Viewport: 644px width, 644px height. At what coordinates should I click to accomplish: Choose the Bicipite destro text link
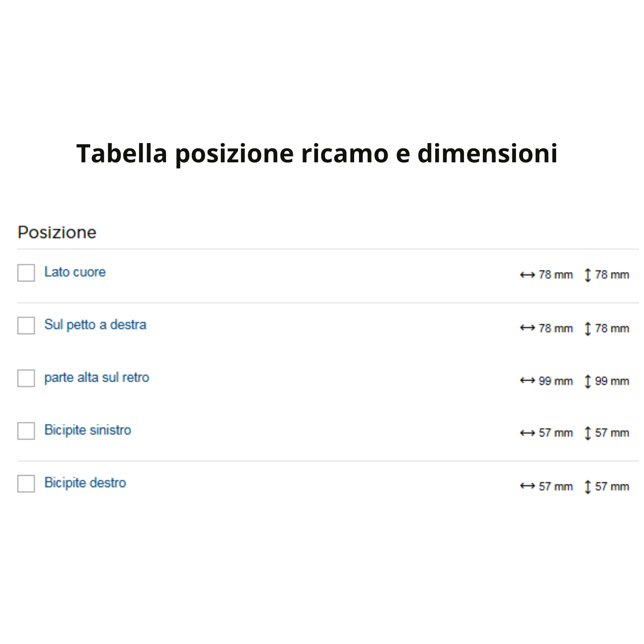tap(85, 483)
